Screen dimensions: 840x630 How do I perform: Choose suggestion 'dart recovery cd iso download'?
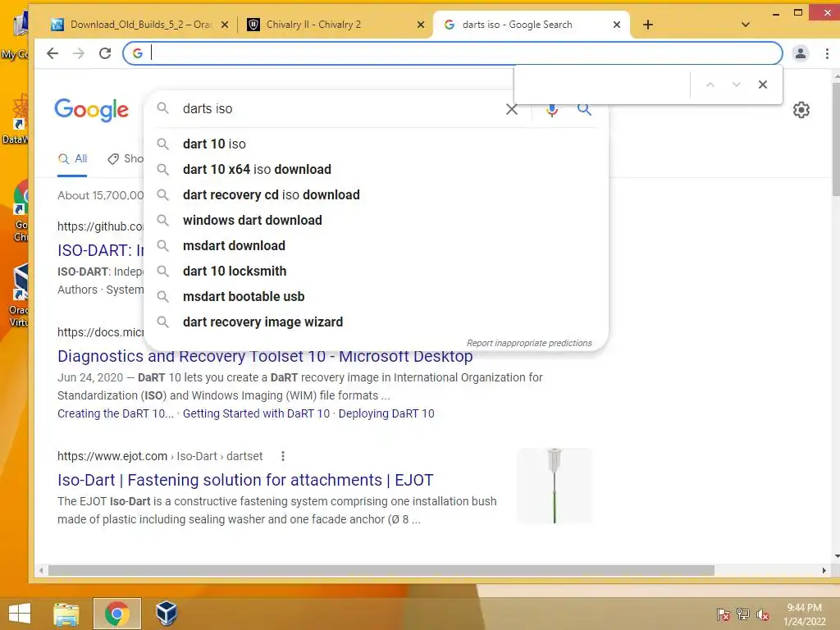pyautogui.click(x=376, y=195)
